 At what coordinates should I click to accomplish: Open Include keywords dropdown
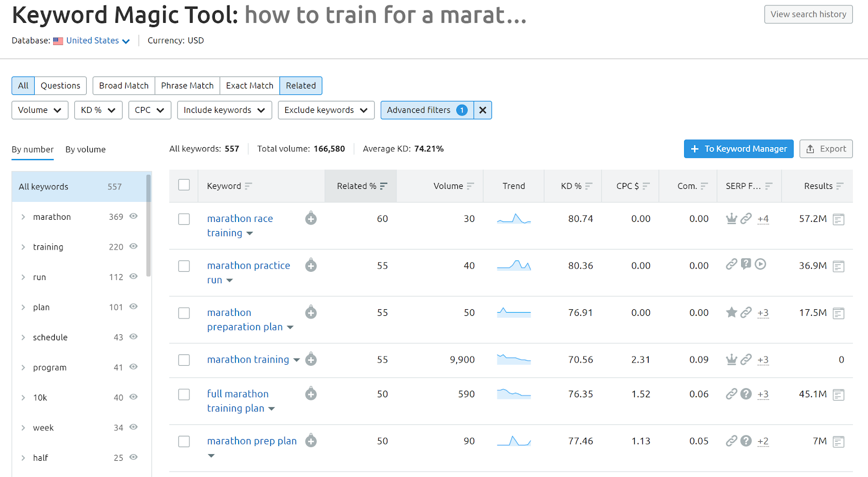click(x=224, y=110)
